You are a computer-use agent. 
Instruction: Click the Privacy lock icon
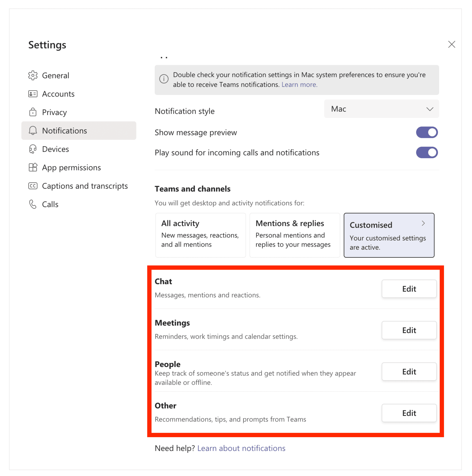click(x=33, y=112)
